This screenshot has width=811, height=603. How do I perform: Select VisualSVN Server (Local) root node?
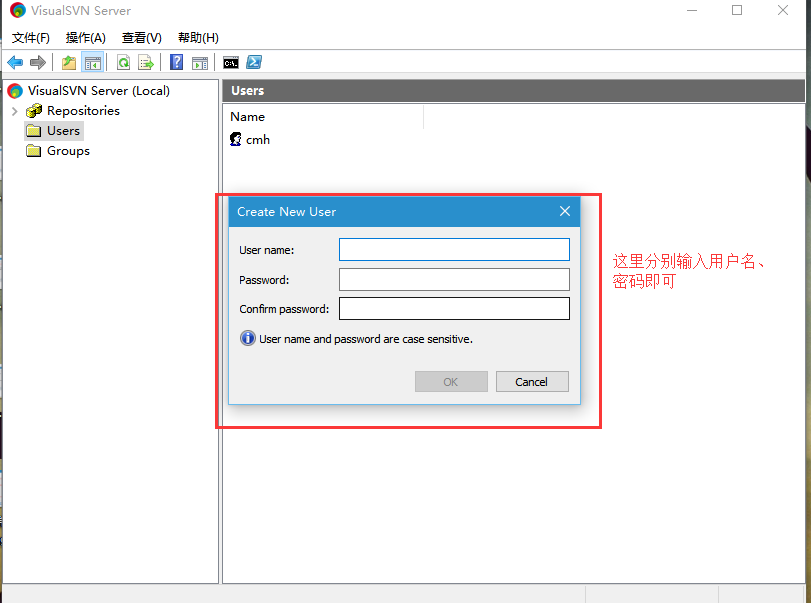coord(99,91)
